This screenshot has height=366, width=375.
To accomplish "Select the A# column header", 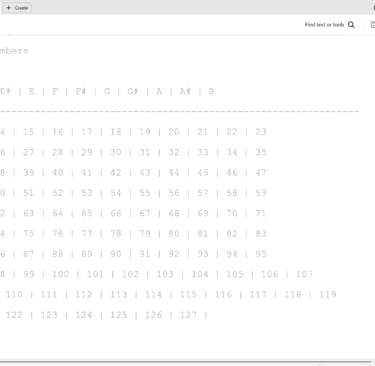I will pyautogui.click(x=185, y=91).
